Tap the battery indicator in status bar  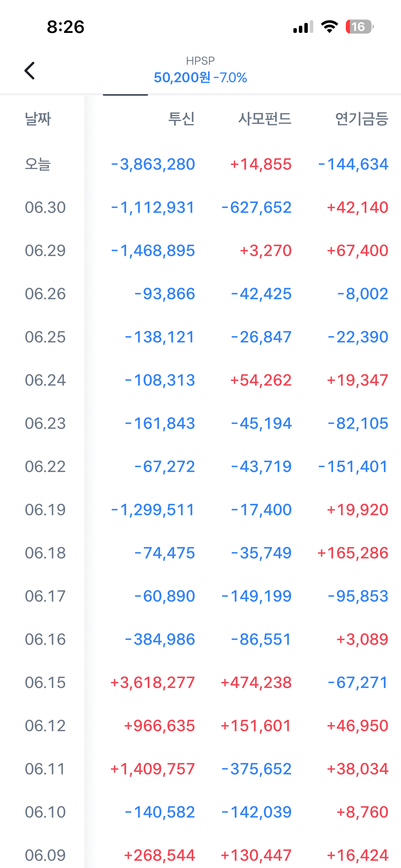click(360, 27)
